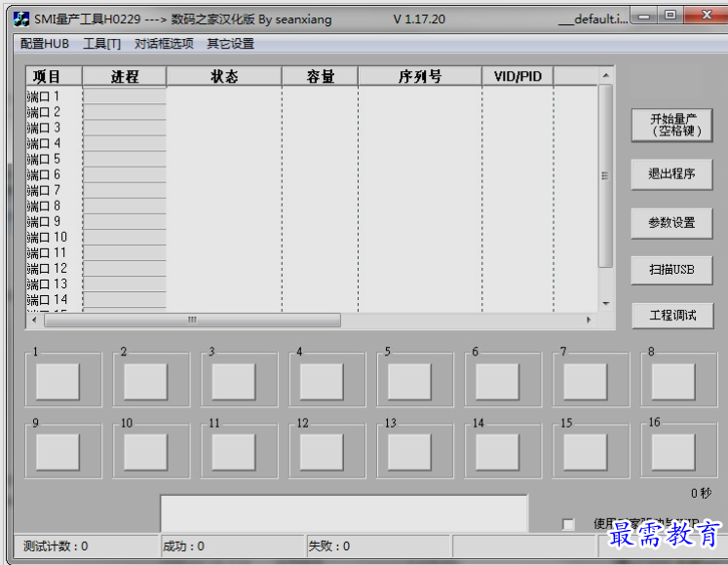The height and width of the screenshot is (565, 728).
Task: Click the port 7 status box
Action: point(585,382)
